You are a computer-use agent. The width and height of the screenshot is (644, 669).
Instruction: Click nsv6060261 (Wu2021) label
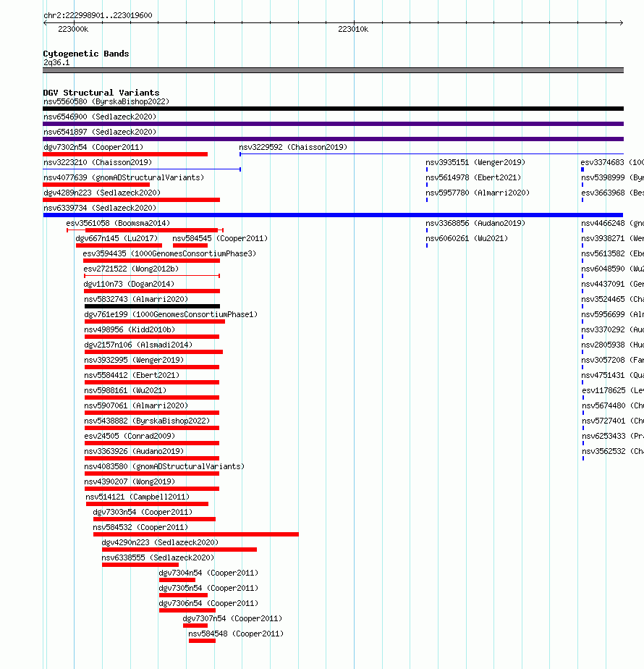point(467,238)
